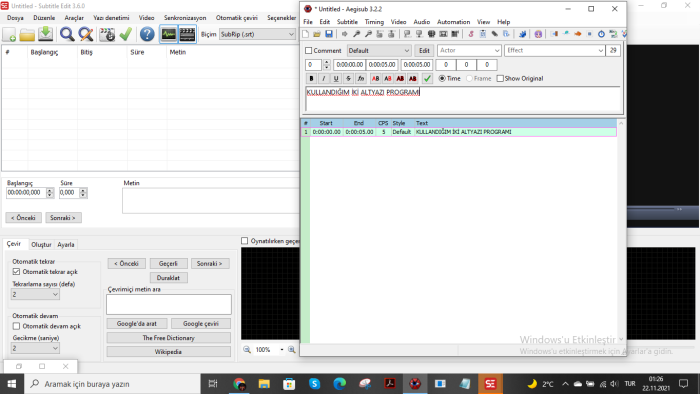Switch to the Oluştur tab

41,245
